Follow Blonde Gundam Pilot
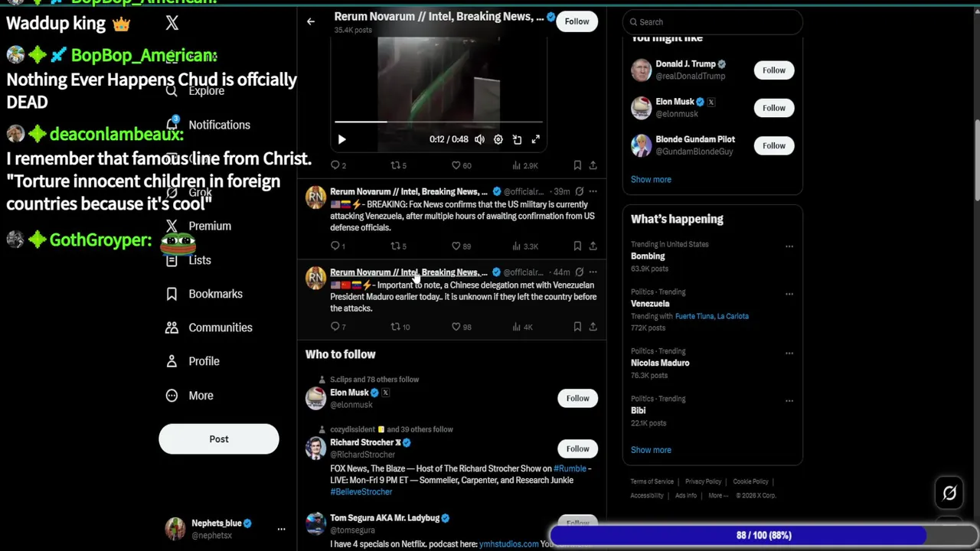980x551 pixels. point(774,145)
